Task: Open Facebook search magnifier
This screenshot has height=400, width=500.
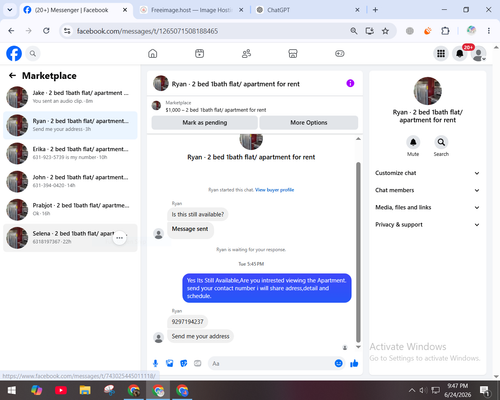Action: (33, 53)
